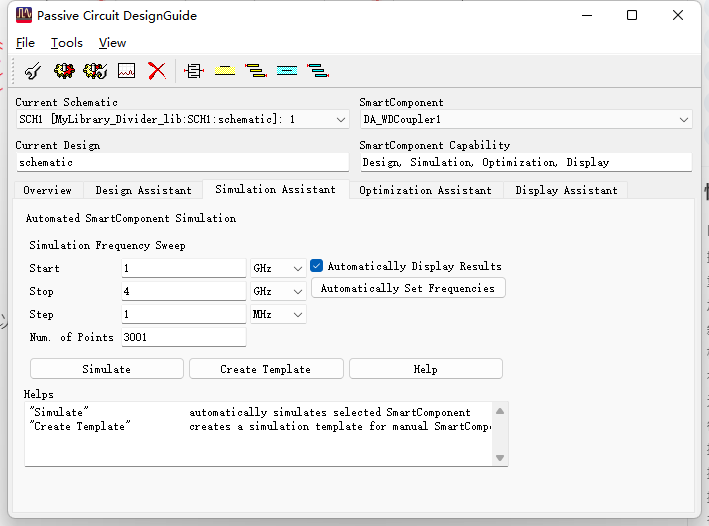The width and height of the screenshot is (709, 526).
Task: Maximize the DesignGuide window
Action: coord(632,15)
